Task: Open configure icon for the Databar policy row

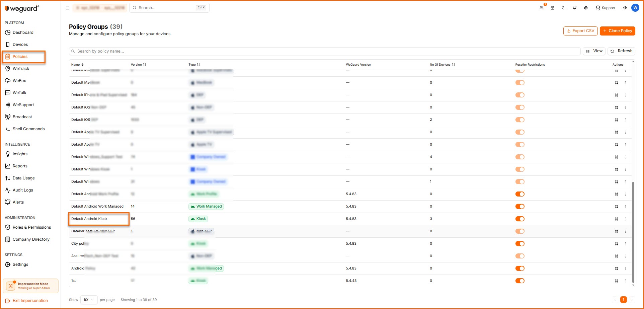Action: 617,231
